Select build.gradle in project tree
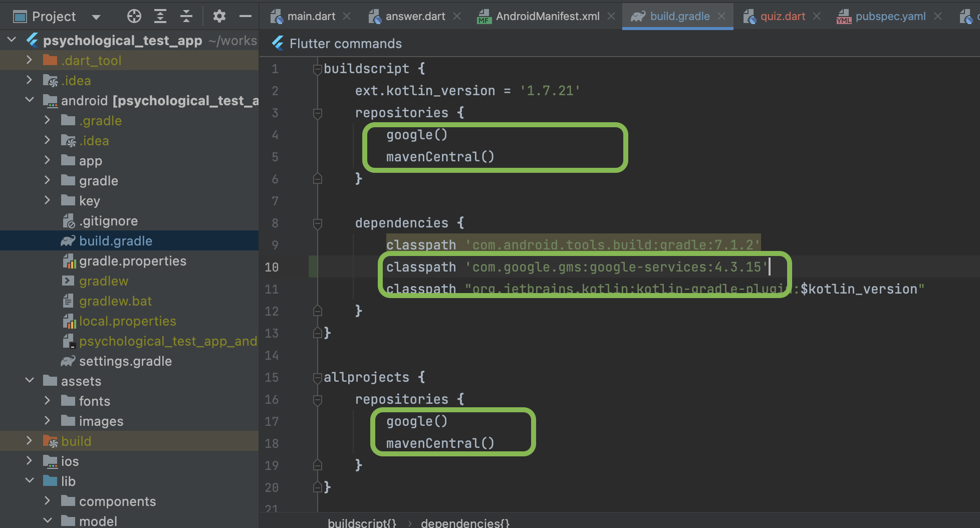 click(x=129, y=240)
